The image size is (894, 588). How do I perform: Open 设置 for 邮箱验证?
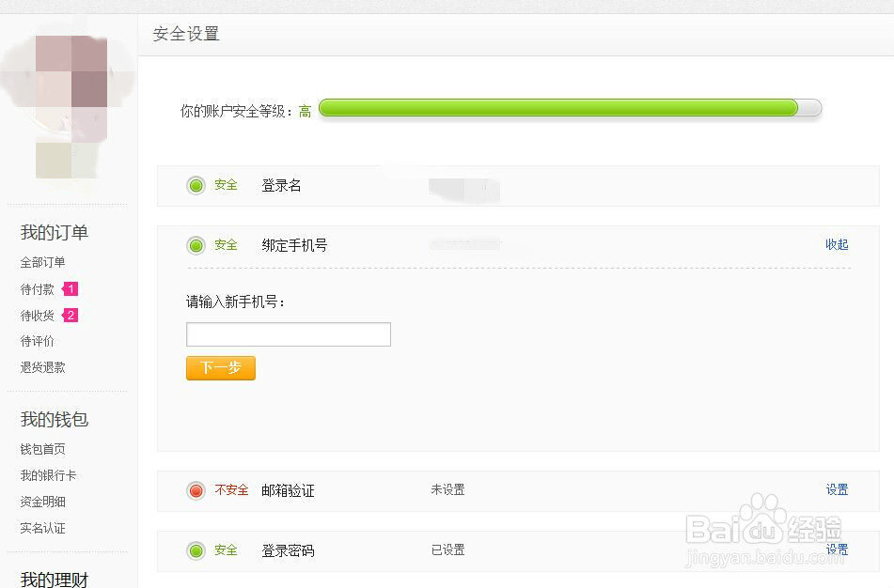pos(836,489)
